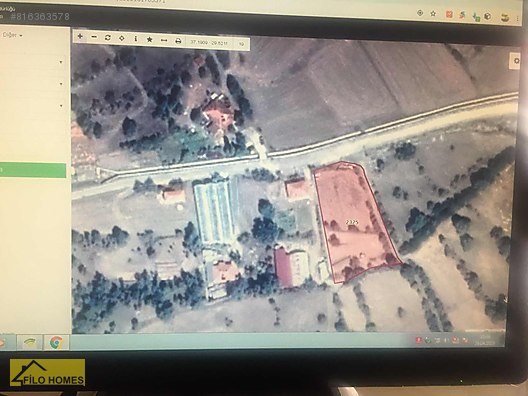528x396 pixels.
Task: Zoom in with the plus map tool
Action: [x=80, y=36]
